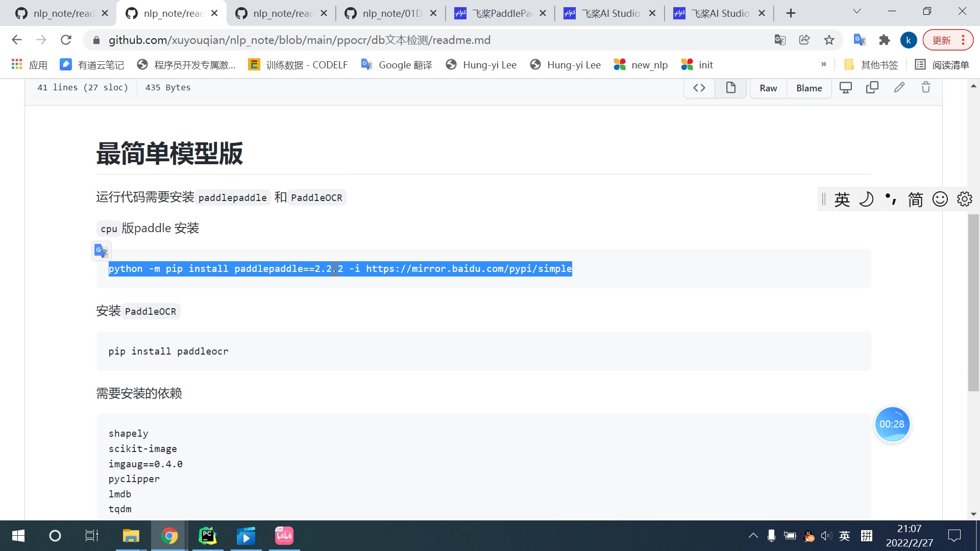Display the source blob view

tap(699, 88)
